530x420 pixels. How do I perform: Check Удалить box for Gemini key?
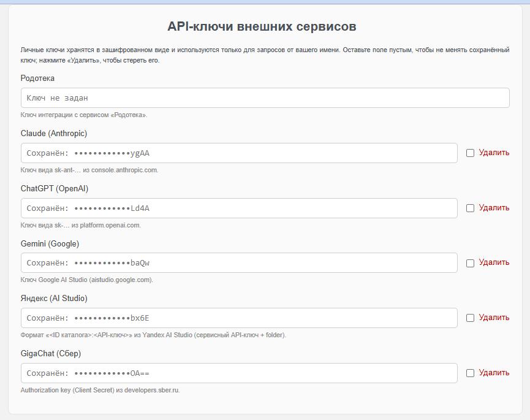(470, 263)
